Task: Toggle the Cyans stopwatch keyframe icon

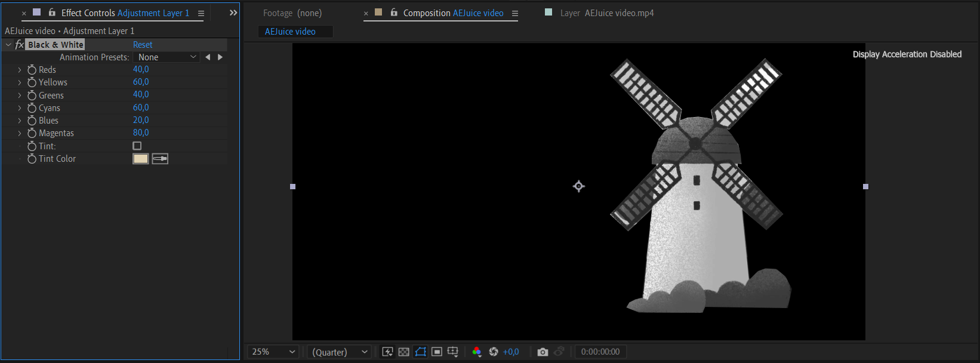Action: [x=32, y=108]
